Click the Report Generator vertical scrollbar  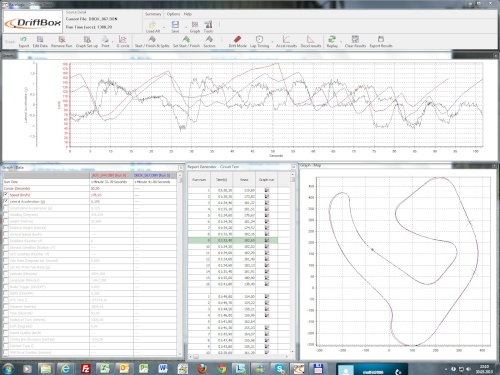pyautogui.click(x=293, y=263)
